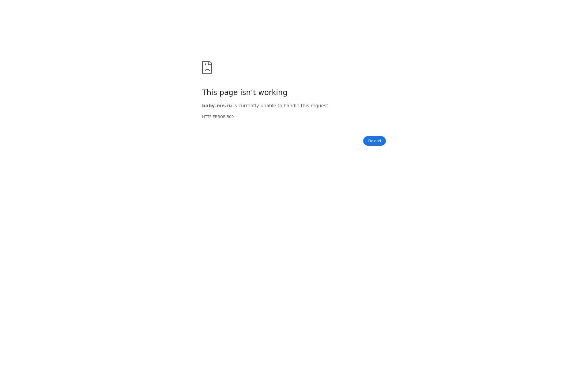
Task: Click the word 'unable' in the message
Action: [268, 106]
